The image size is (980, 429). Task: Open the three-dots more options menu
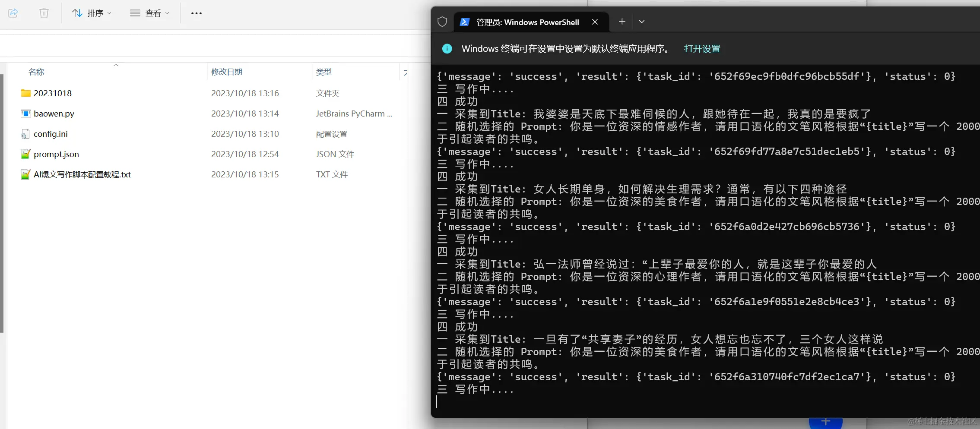coord(197,13)
